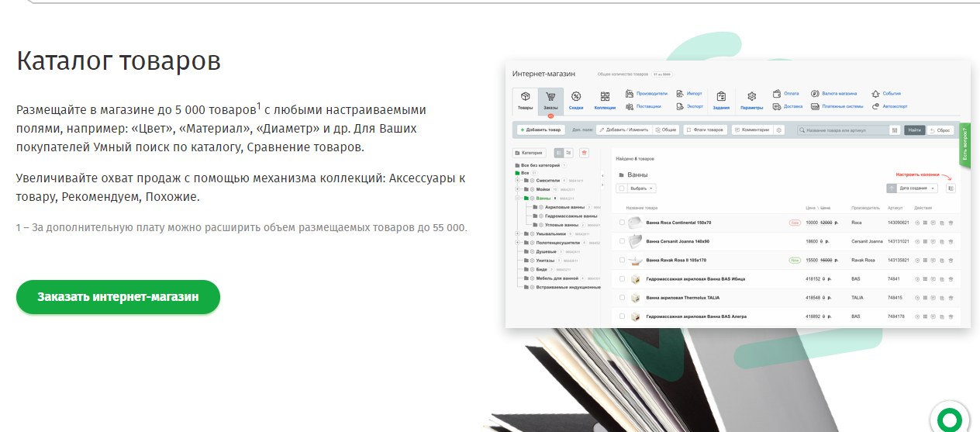Open the Задания clipboard icon
The width and height of the screenshot is (980, 432).
721,99
